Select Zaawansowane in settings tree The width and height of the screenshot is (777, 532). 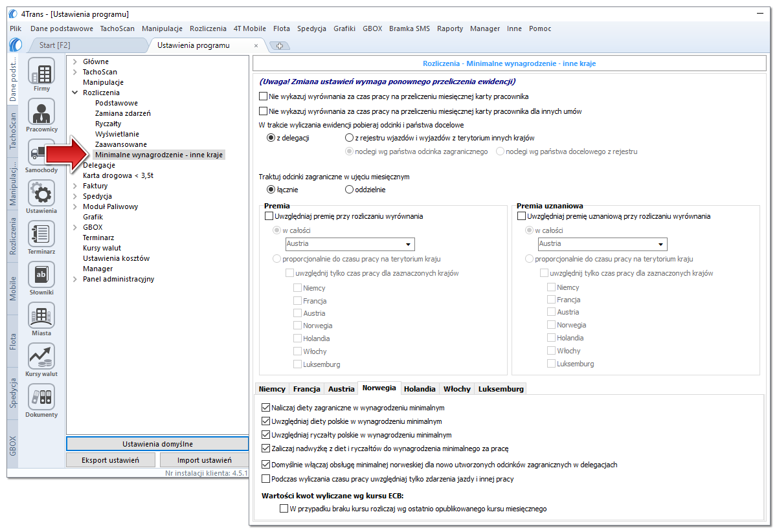[121, 144]
